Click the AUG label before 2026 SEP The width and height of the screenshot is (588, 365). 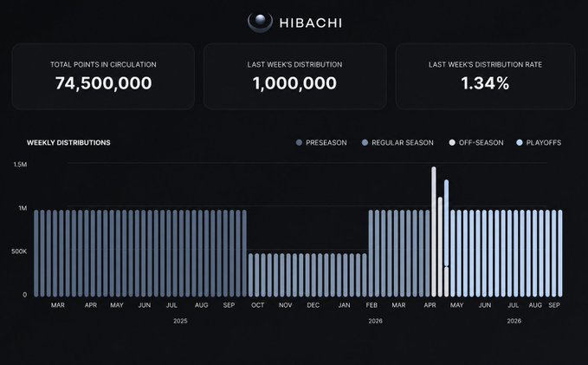[535, 305]
